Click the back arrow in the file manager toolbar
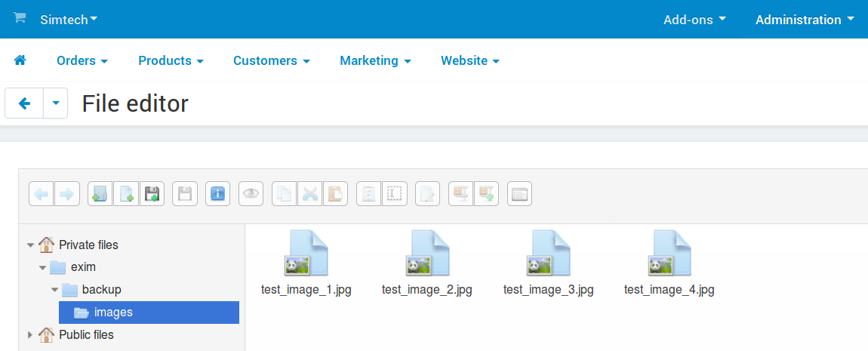 (x=42, y=194)
